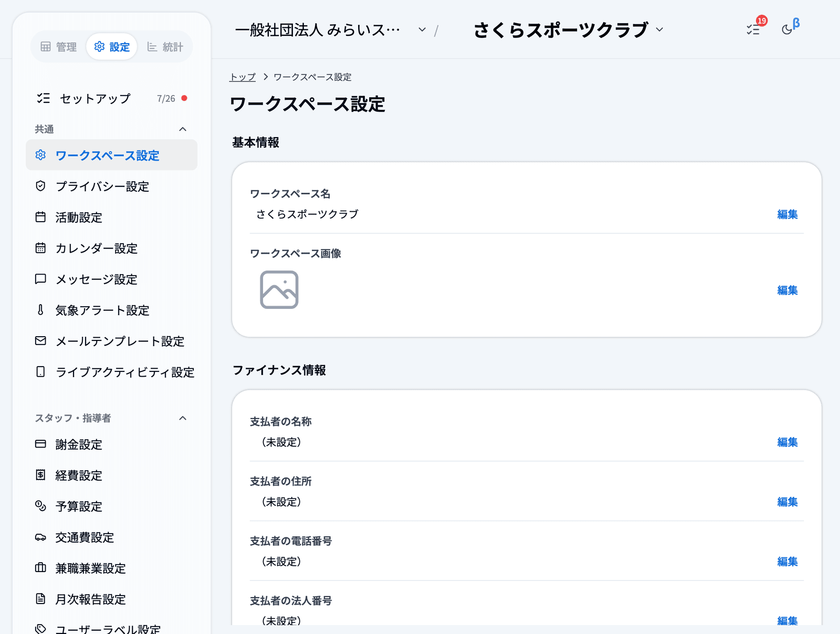
Task: Click ワークスペース設定 breadcrumb text
Action: tap(312, 77)
